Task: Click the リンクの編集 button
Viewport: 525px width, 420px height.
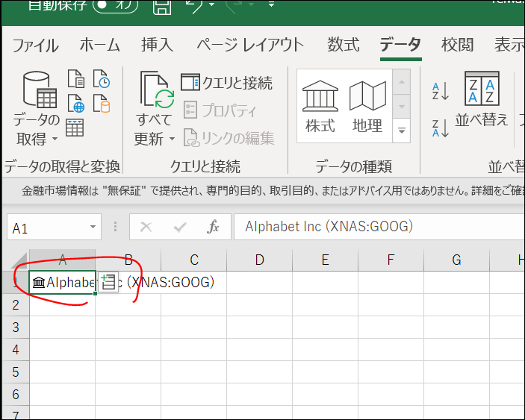Action: 229,138
